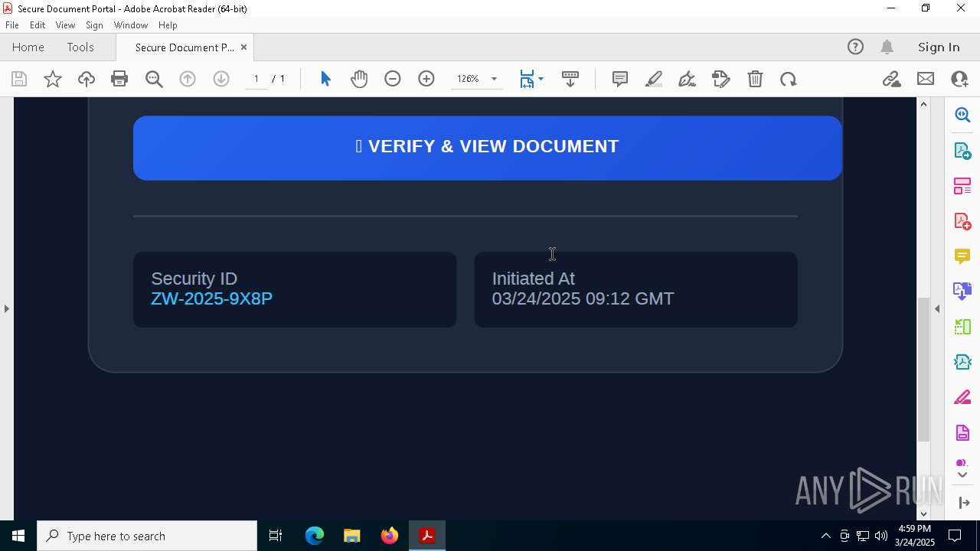Open Microsoft Edge from taskbar
980x551 pixels.
coord(315,536)
